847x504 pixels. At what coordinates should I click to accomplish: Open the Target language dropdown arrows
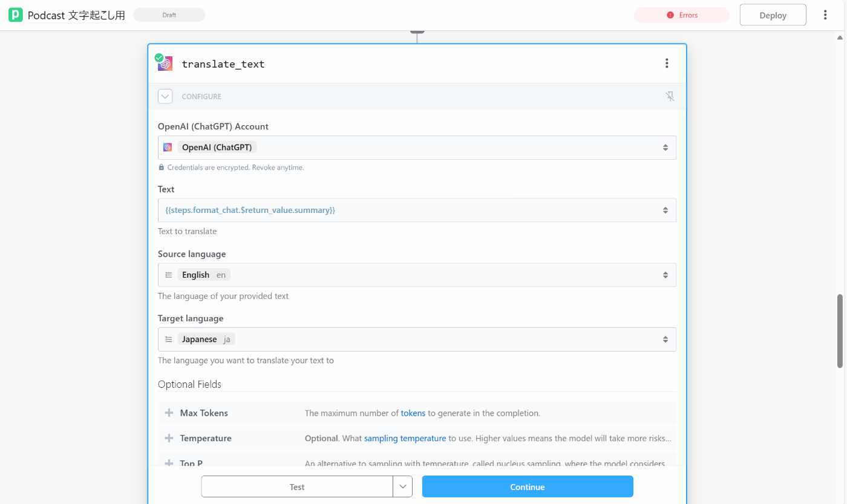(665, 339)
